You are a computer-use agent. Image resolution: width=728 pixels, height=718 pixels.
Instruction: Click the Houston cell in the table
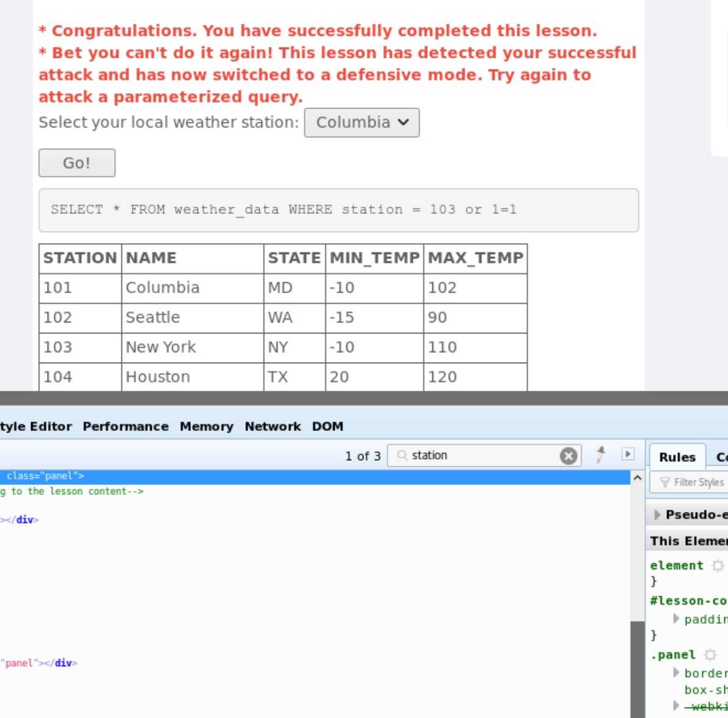193,377
